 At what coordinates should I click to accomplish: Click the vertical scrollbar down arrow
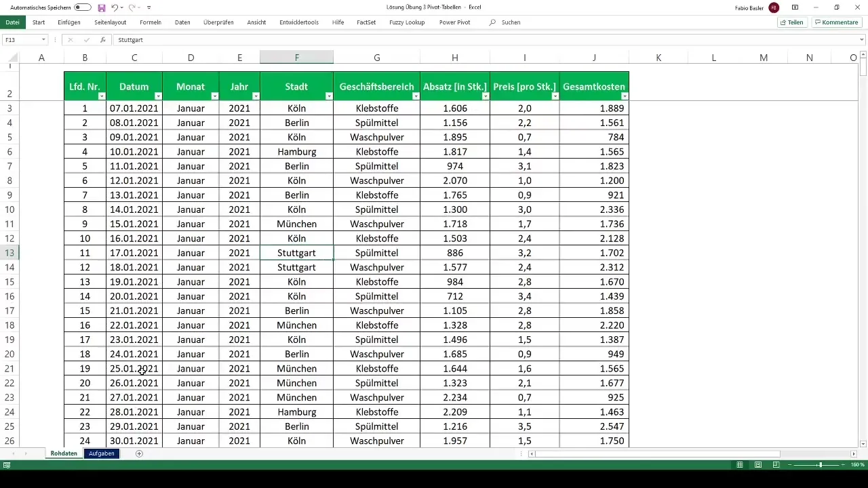(x=863, y=443)
